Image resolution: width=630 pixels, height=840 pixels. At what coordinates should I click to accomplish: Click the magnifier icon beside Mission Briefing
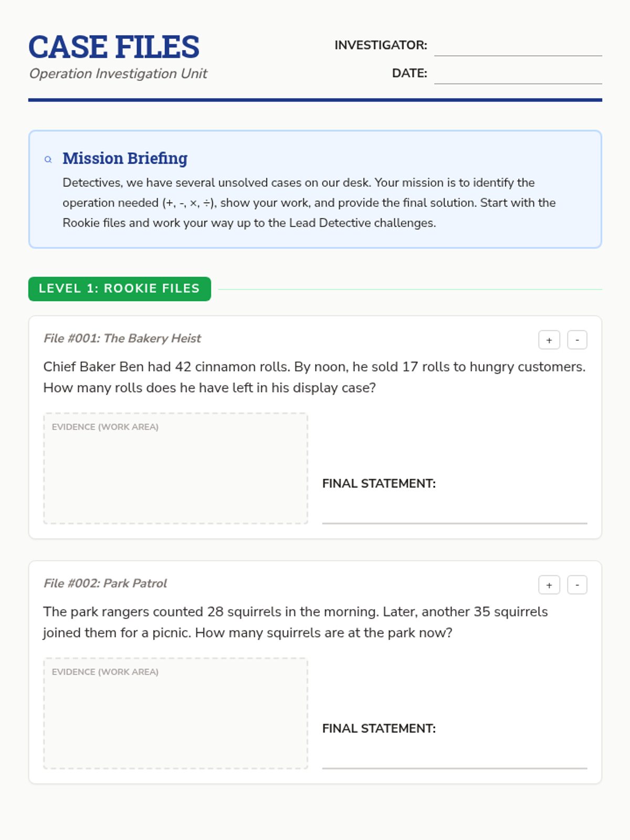[x=48, y=160]
